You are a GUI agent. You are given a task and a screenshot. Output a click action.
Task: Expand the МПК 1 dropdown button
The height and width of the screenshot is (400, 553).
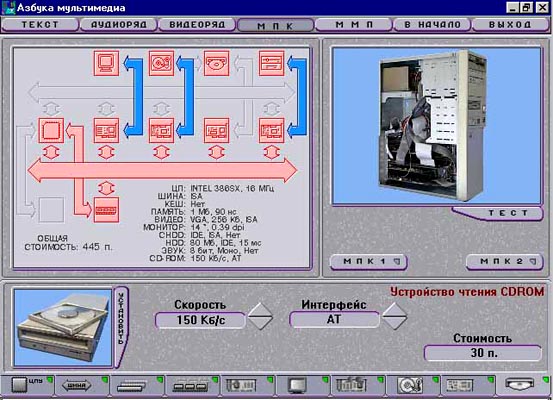click(369, 262)
